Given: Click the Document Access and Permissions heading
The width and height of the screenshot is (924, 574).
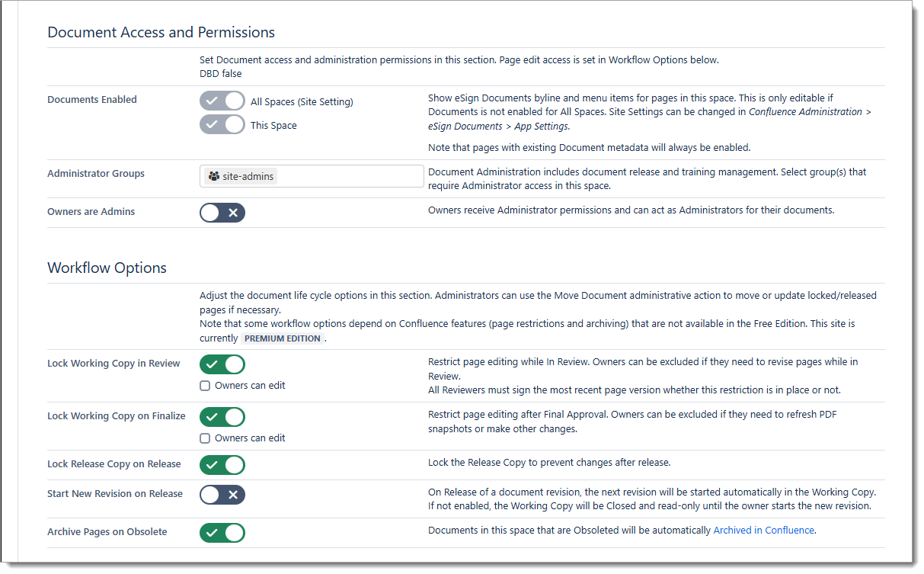Looking at the screenshot, I should pos(161,32).
